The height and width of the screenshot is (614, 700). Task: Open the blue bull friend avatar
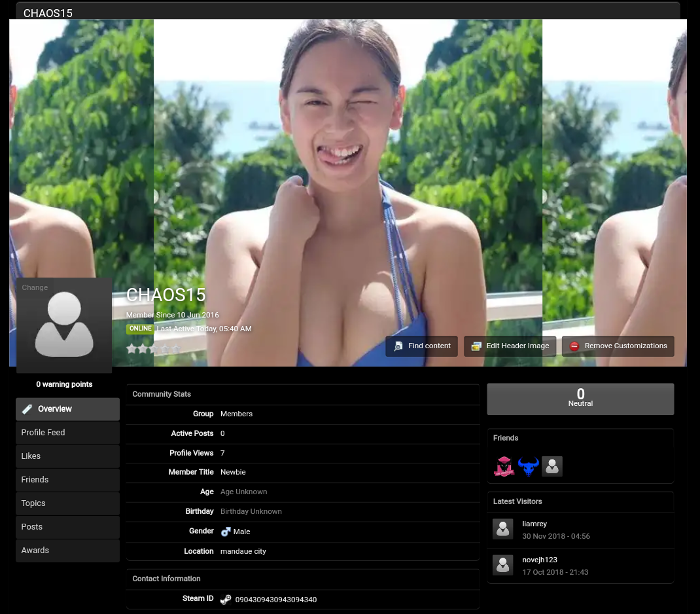[528, 467]
